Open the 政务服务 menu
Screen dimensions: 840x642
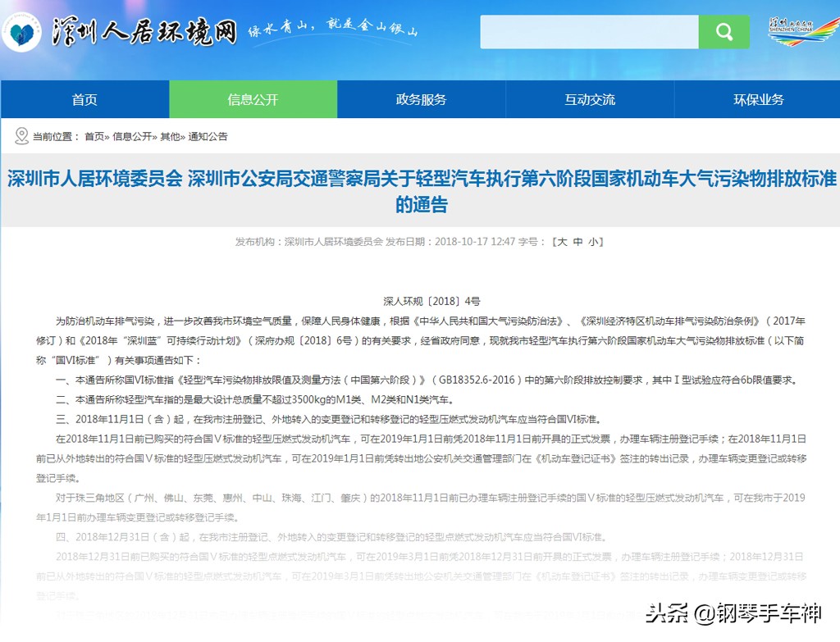420,99
